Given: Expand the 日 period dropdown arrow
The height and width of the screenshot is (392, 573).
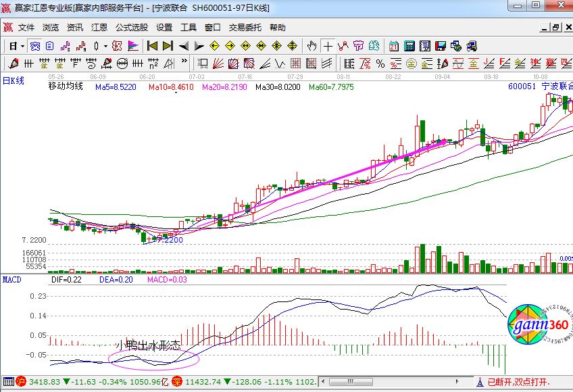Looking at the screenshot, I should 22,46.
